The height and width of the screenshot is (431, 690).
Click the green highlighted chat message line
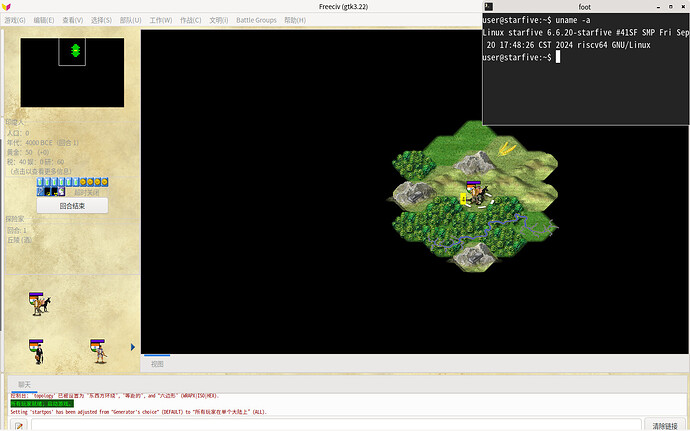(x=42, y=404)
